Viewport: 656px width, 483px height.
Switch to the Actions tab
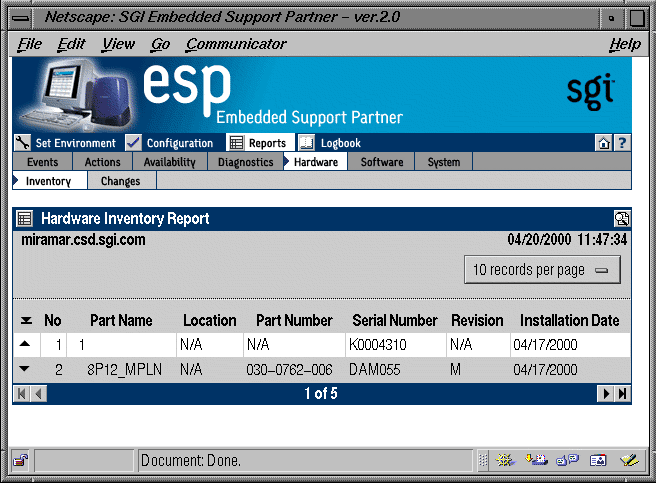[x=102, y=162]
